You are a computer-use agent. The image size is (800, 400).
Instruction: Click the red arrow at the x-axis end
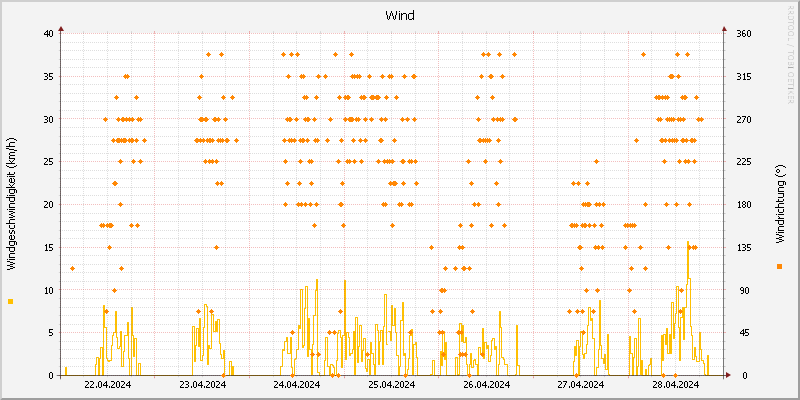728,375
